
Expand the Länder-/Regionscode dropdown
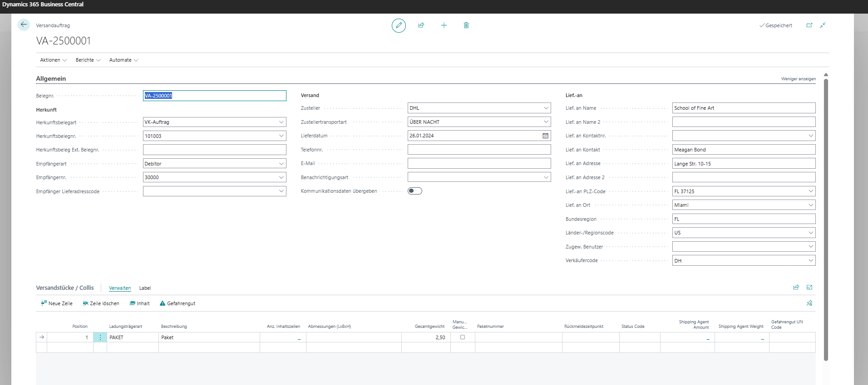pyautogui.click(x=810, y=233)
